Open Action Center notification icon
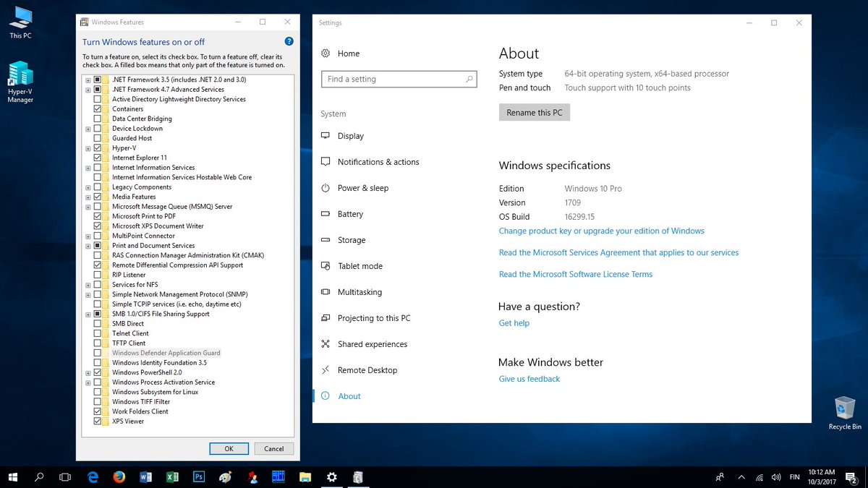The width and height of the screenshot is (868, 488). click(851, 477)
